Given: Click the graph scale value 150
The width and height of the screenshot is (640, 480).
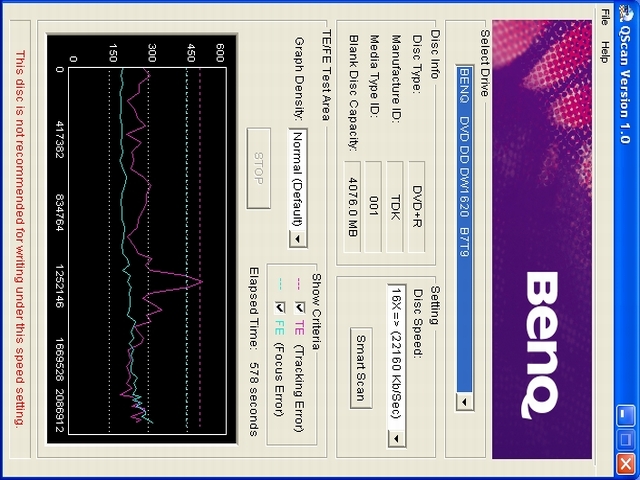Looking at the screenshot, I should tap(113, 53).
